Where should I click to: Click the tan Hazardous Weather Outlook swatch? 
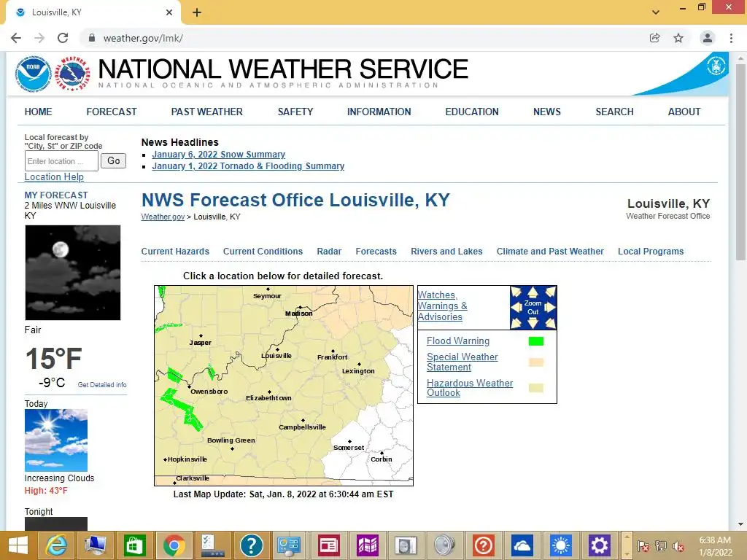pos(536,388)
